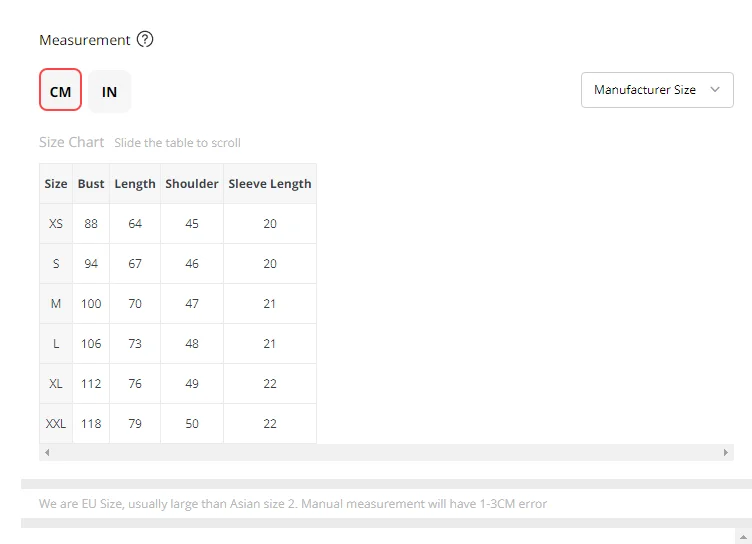Click the Measurement heading label
Viewport: 752px width, 544px height.
coord(85,40)
